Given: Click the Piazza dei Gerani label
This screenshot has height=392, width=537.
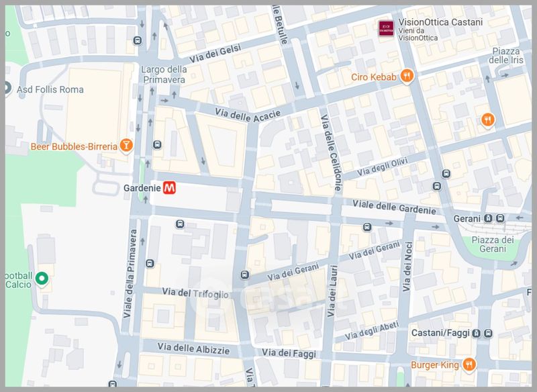Looking at the screenshot, I should click(x=493, y=244).
